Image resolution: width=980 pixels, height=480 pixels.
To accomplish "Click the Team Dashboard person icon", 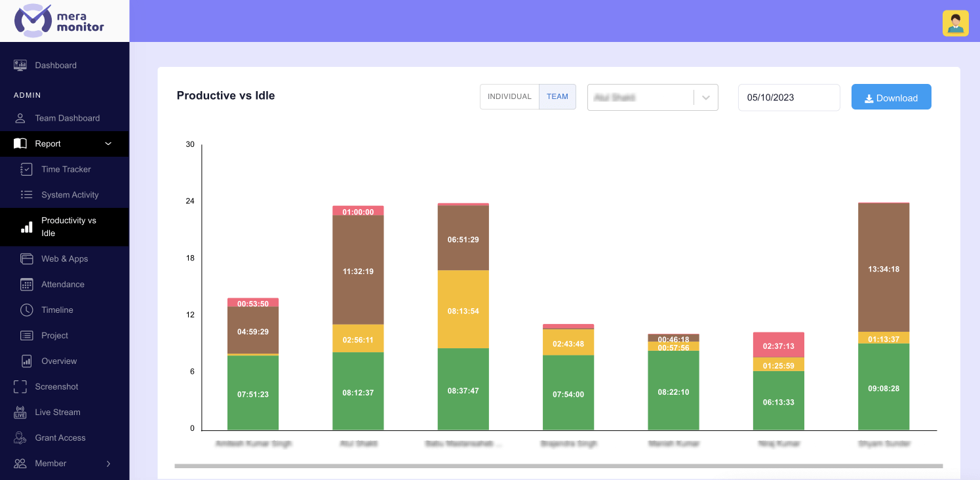I will (20, 118).
